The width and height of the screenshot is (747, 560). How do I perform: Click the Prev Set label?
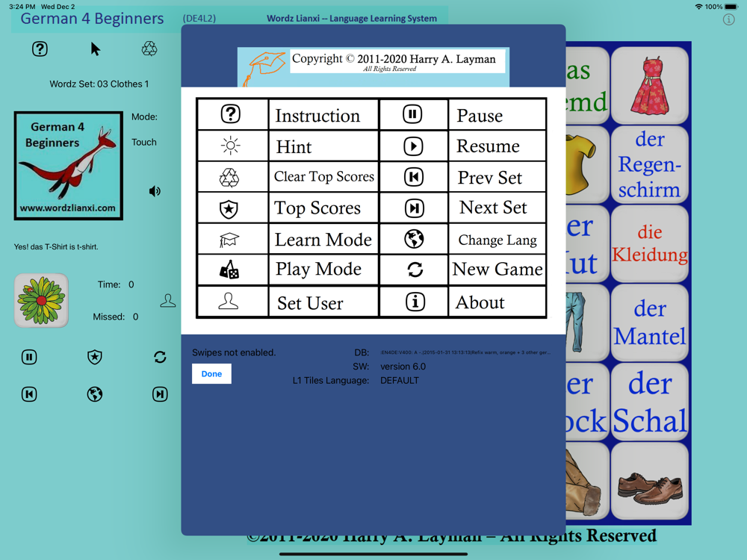(x=490, y=178)
